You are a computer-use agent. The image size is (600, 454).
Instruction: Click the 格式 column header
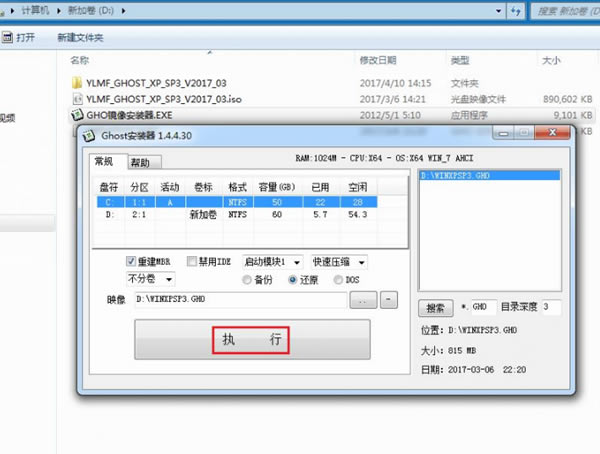point(238,187)
